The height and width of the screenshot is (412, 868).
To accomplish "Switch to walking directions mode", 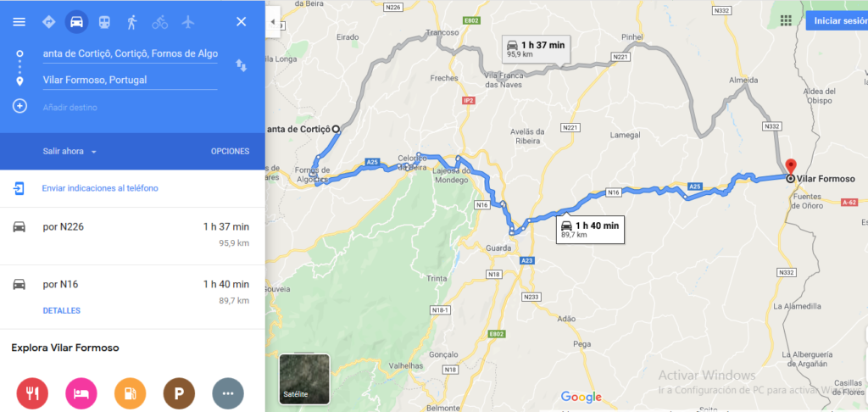I will [x=131, y=22].
